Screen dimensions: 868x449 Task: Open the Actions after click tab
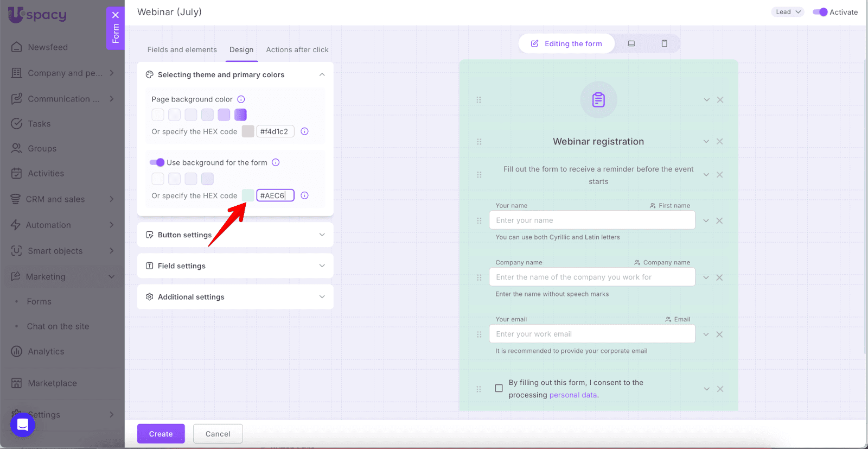click(297, 49)
